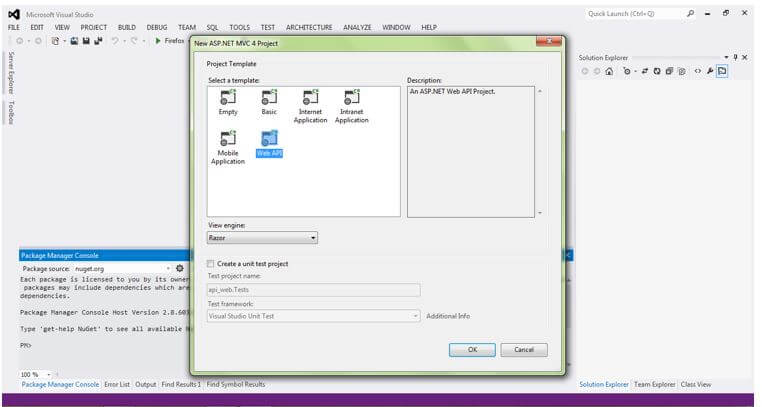This screenshot has width=762, height=407.
Task: Expand Undo history dropdown arrow
Action: tap(124, 41)
